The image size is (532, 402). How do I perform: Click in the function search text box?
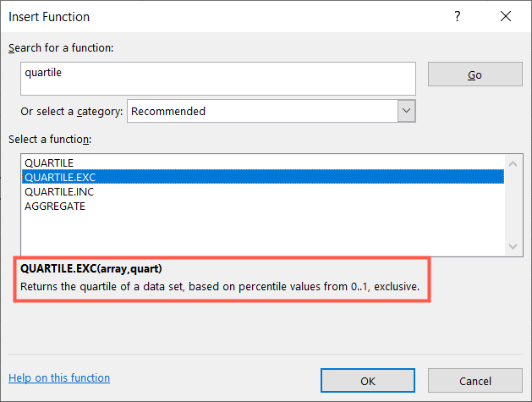(x=218, y=78)
